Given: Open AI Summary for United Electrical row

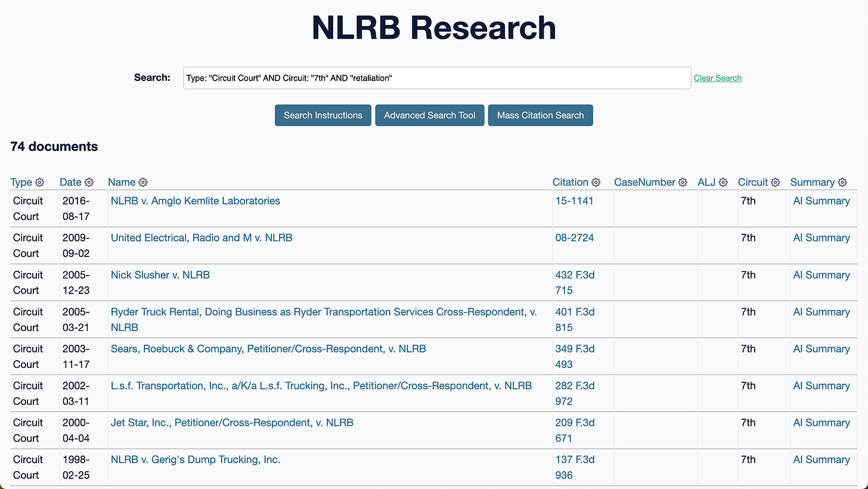Looking at the screenshot, I should (821, 238).
